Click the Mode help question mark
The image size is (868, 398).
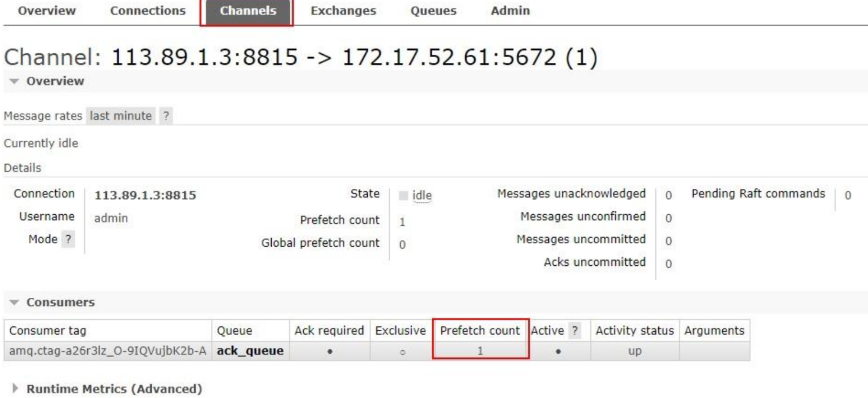pyautogui.click(x=68, y=239)
